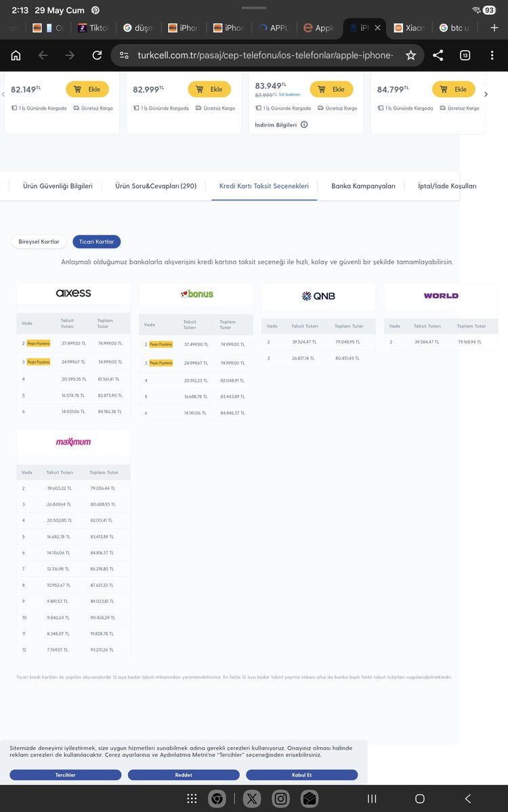The width and height of the screenshot is (508, 812).
Task: Select bonus total 82.048,91 TL
Action: coord(232,380)
